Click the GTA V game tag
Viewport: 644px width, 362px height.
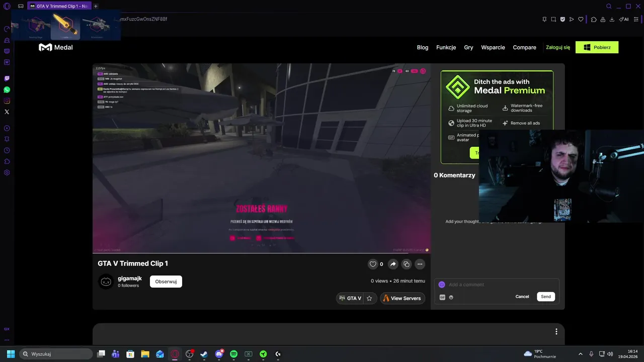[x=350, y=298]
